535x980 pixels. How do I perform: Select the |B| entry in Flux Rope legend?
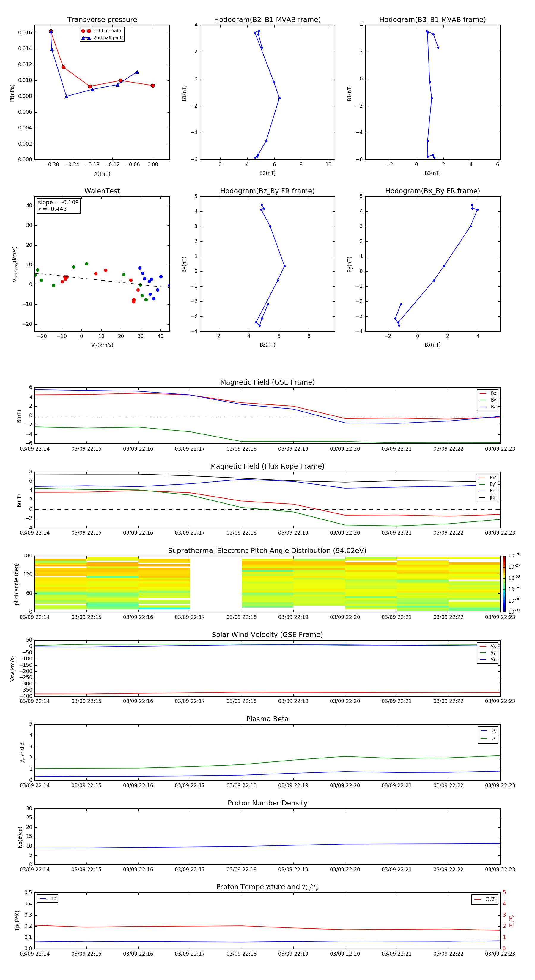pos(487,498)
